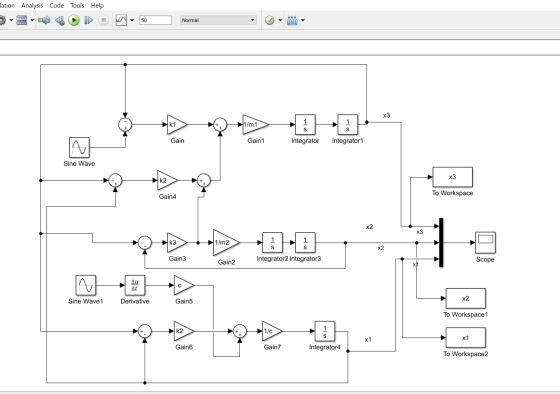
Task: Click the Sine Wave1 block name
Action: (86, 301)
